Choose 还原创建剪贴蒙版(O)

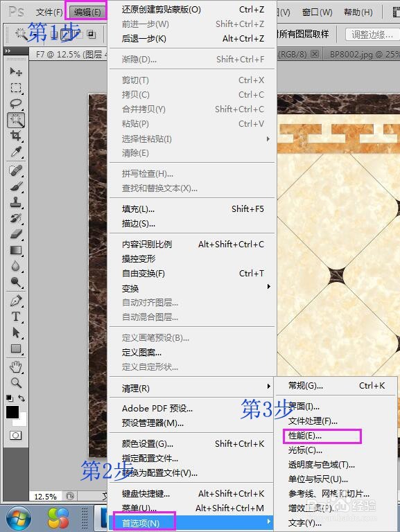(x=192, y=10)
